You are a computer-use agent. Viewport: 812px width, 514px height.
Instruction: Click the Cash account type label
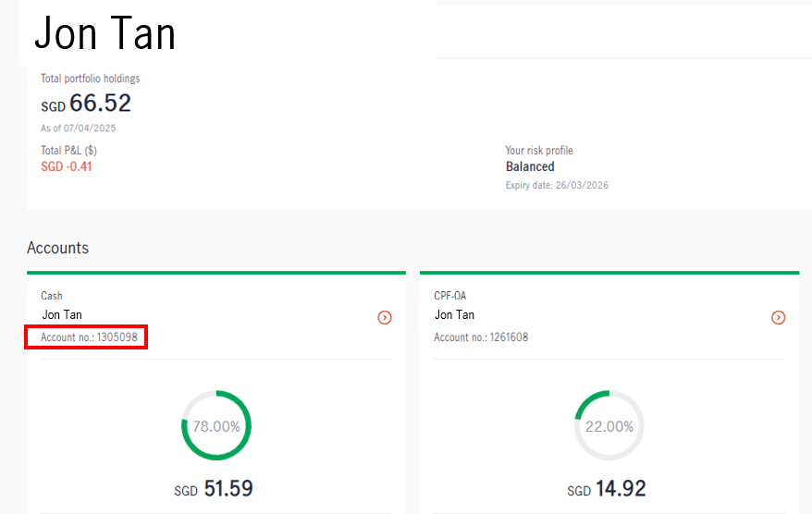(x=51, y=296)
